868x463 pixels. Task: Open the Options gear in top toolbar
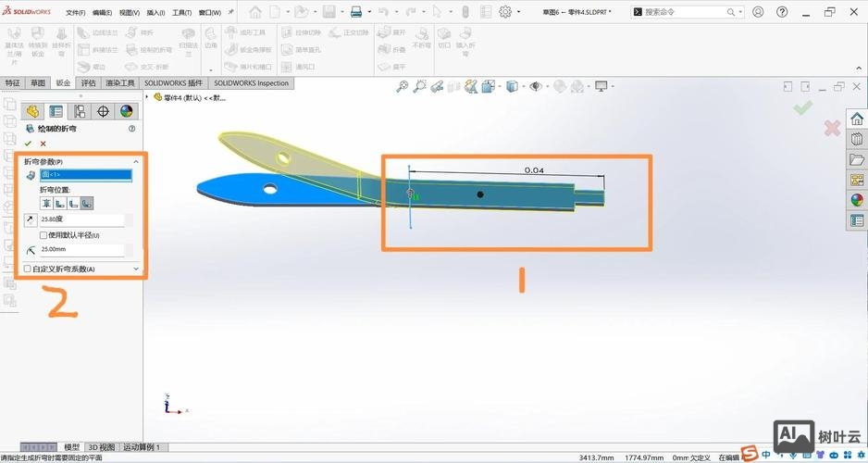click(505, 12)
